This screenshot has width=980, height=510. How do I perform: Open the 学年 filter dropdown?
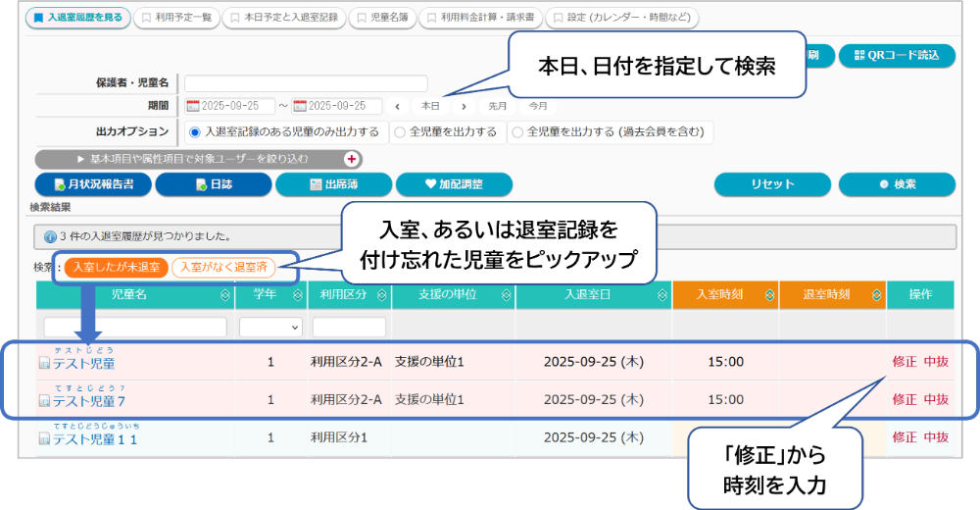270,327
